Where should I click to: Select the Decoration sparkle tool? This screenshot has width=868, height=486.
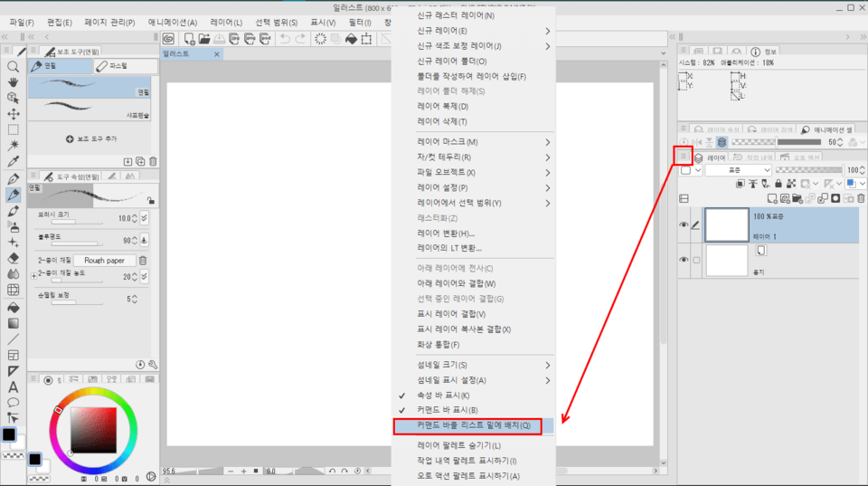14,243
